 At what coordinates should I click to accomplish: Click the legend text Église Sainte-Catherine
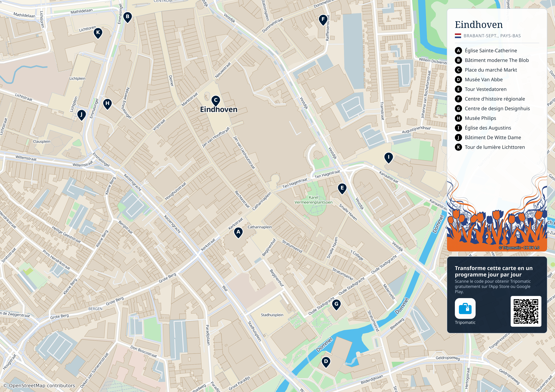point(491,51)
